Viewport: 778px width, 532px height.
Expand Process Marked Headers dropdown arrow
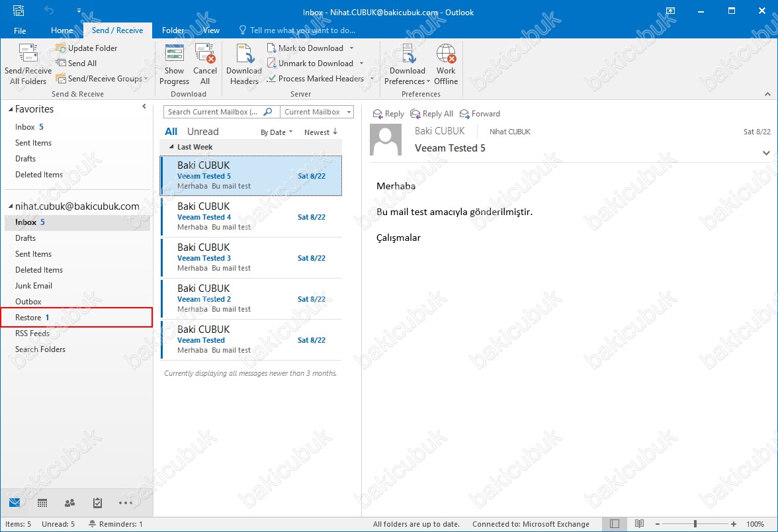coord(372,78)
